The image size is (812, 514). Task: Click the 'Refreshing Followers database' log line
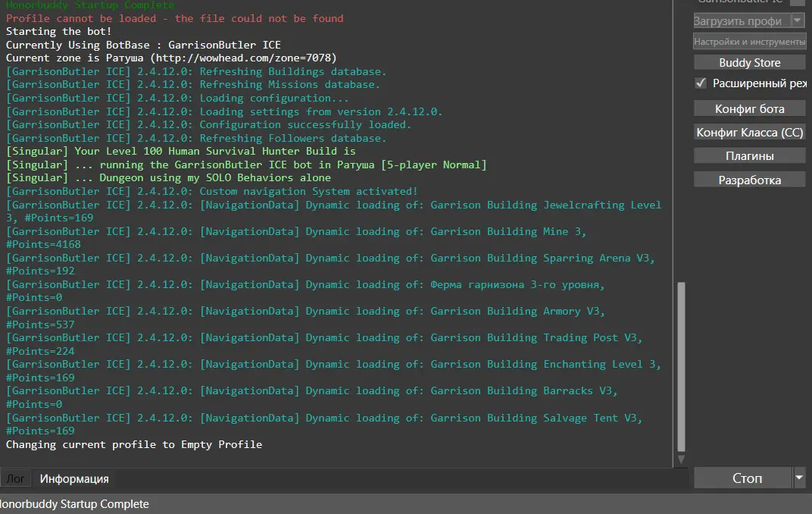coord(196,138)
